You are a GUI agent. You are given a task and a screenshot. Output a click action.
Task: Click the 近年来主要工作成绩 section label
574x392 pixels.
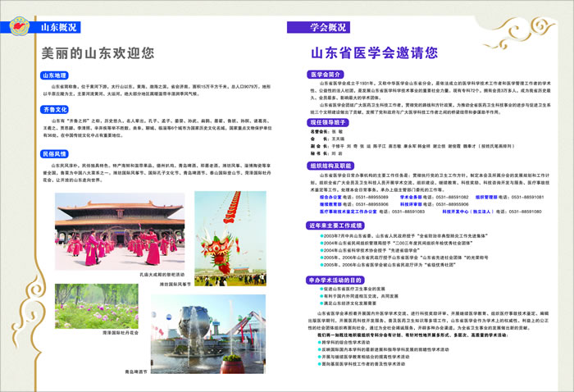click(336, 225)
